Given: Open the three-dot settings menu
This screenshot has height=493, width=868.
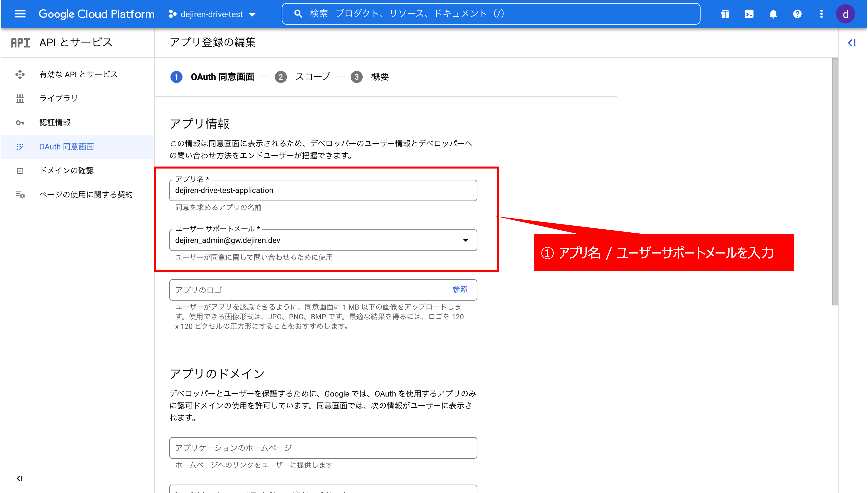Looking at the screenshot, I should tap(821, 14).
